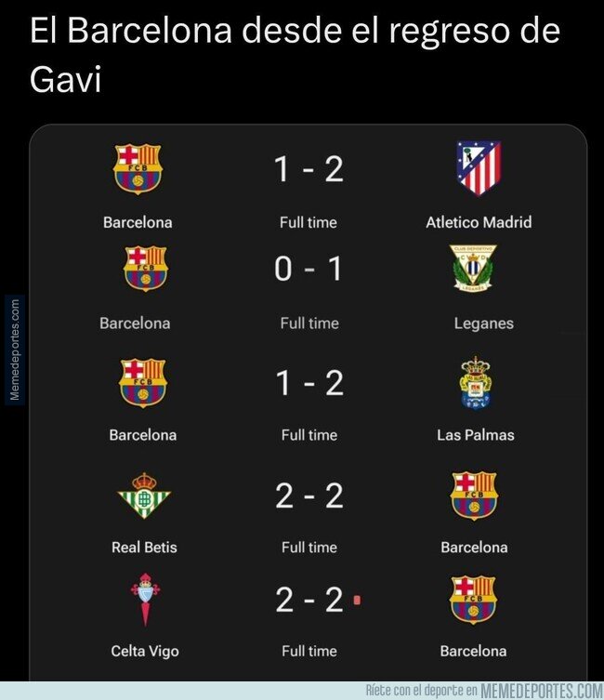The width and height of the screenshot is (604, 700).
Task: Click Barcelona crest in Celta Vigo match
Action: coord(473,600)
